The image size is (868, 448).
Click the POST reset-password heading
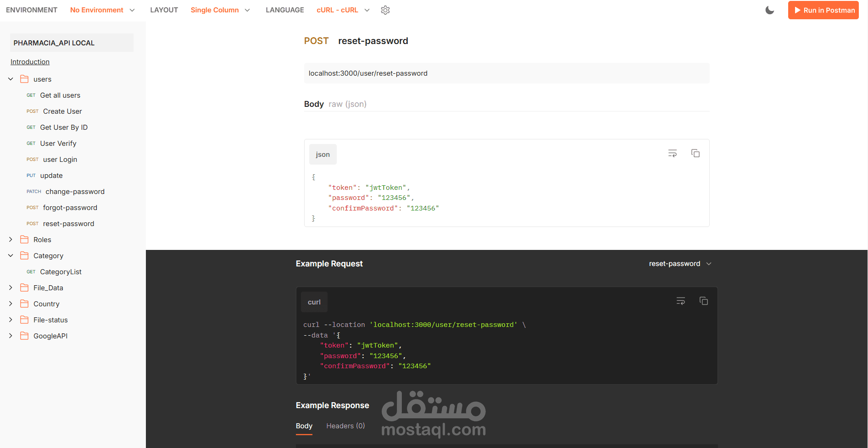(x=356, y=41)
